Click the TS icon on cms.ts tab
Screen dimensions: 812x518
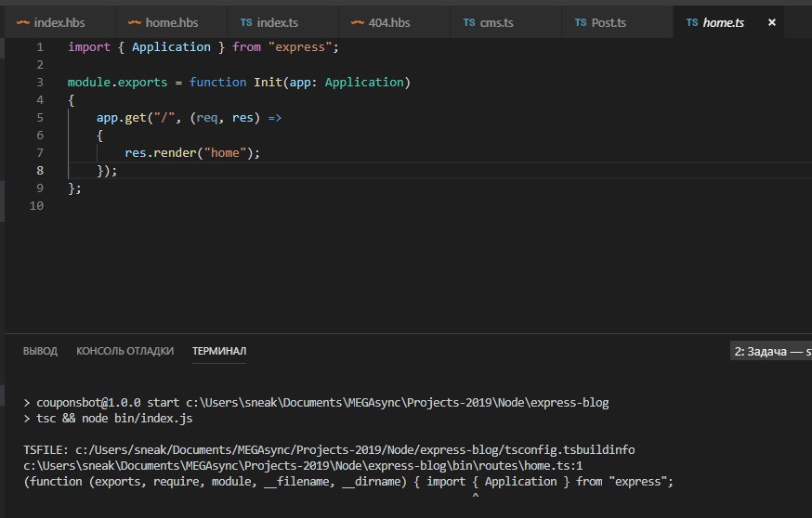point(469,22)
